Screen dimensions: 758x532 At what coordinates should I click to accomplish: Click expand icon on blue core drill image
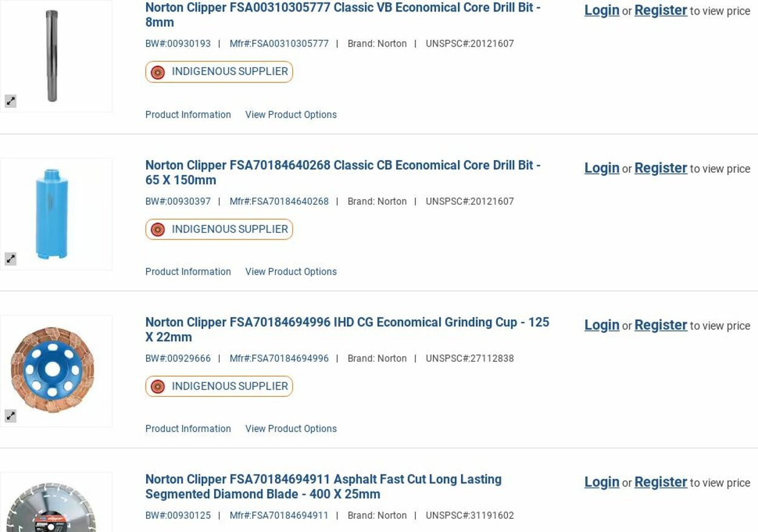point(10,259)
